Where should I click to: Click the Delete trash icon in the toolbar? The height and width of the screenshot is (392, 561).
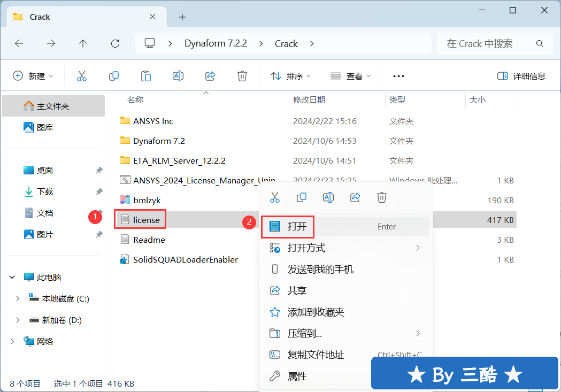242,76
